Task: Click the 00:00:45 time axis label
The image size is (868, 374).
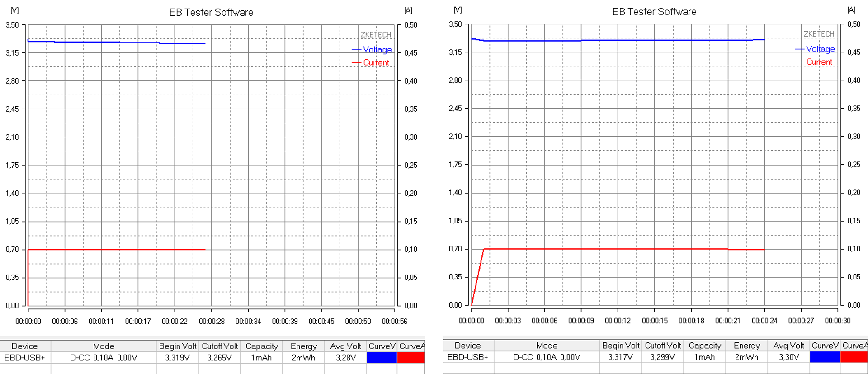Action: [x=321, y=322]
